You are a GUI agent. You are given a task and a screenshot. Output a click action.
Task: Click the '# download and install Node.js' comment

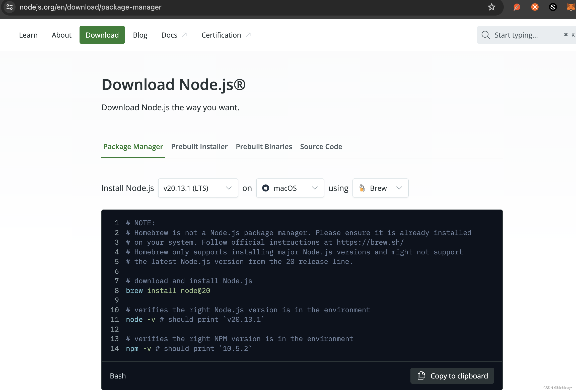tap(189, 281)
